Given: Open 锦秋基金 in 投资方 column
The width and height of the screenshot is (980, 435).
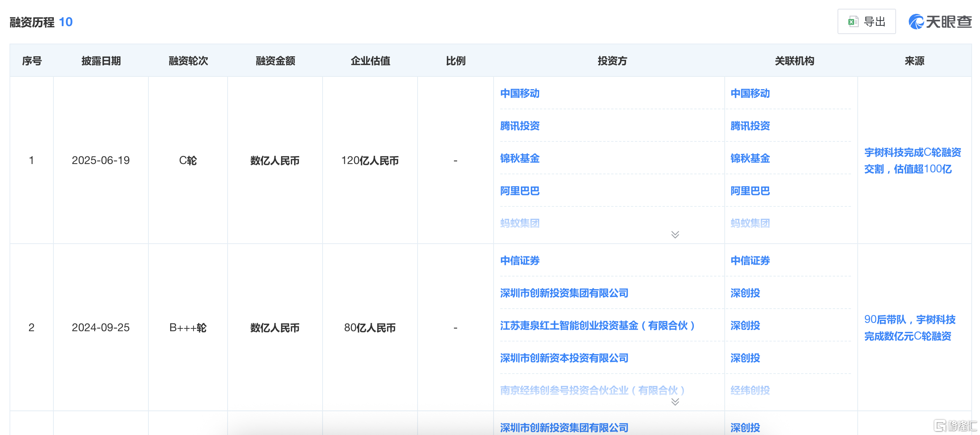Looking at the screenshot, I should click(520, 158).
